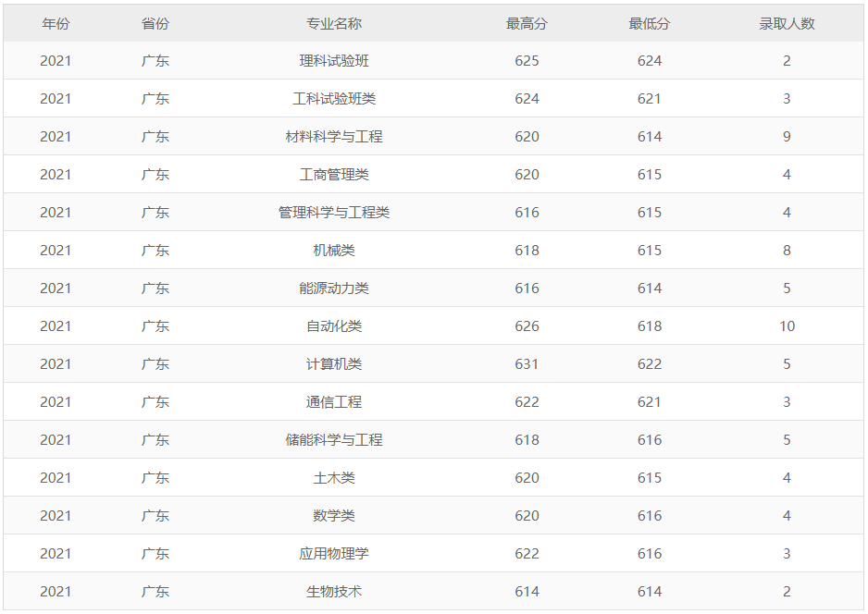Select the 工科试验班类 cell
This screenshot has width=868, height=614.
click(x=334, y=99)
